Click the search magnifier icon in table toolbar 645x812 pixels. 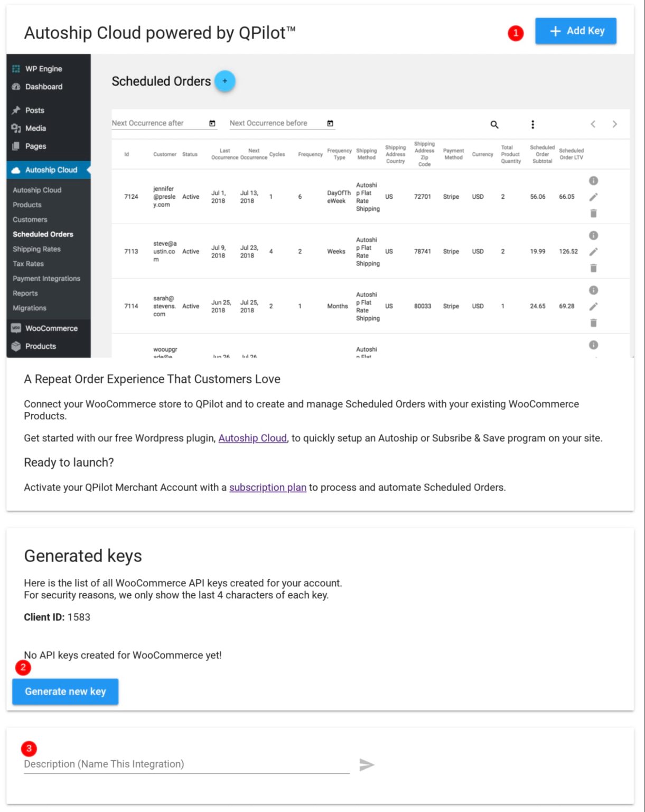point(494,125)
